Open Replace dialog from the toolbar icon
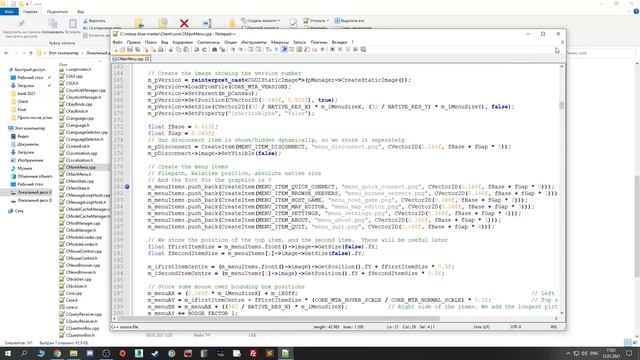 (222, 49)
